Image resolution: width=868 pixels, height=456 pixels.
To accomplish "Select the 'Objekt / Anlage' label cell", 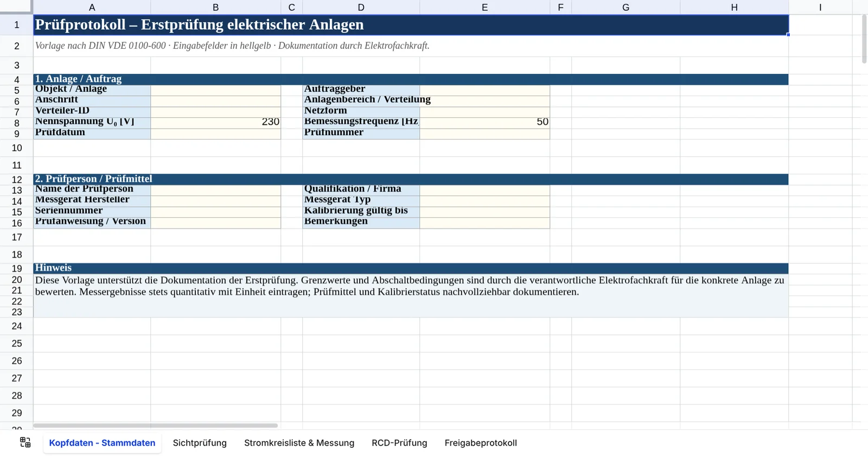I will pyautogui.click(x=92, y=90).
